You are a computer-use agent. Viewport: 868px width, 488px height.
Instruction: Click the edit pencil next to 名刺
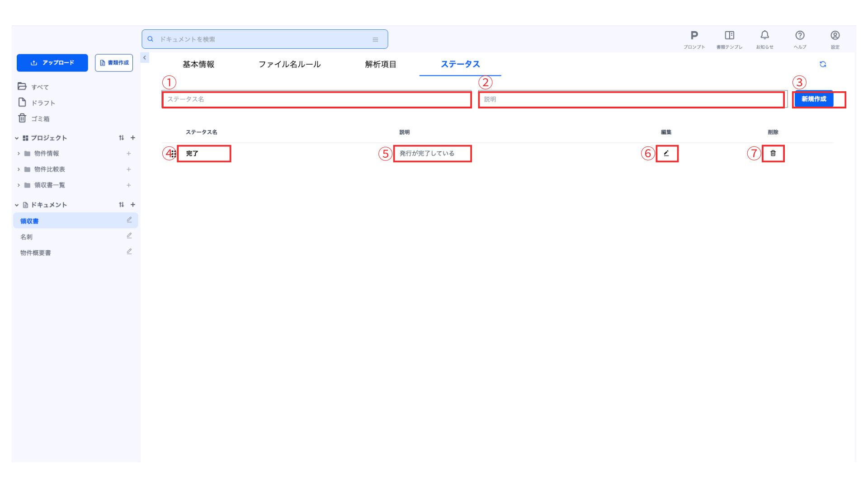tap(129, 236)
